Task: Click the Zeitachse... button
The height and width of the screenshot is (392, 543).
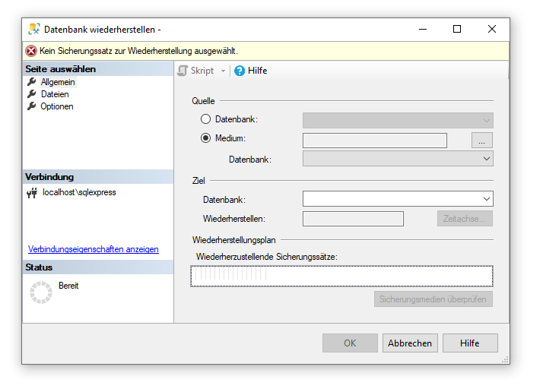Action: (x=465, y=219)
